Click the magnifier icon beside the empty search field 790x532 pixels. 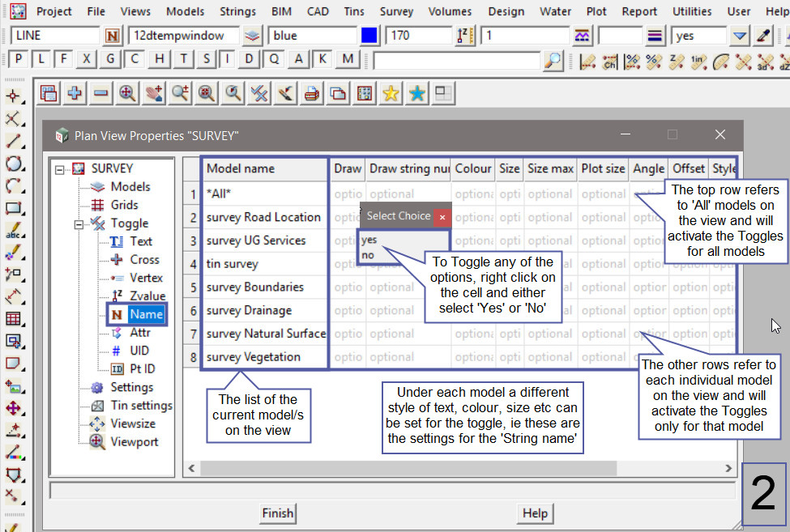pos(553,60)
